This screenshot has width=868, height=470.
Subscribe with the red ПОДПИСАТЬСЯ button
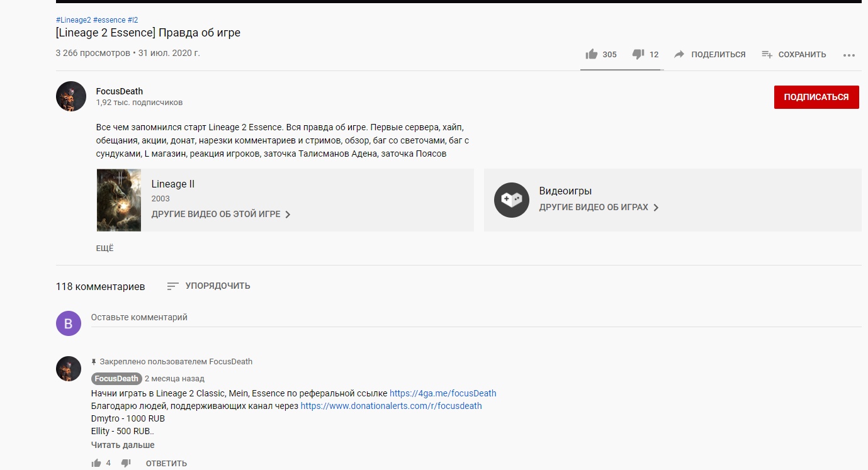(816, 97)
